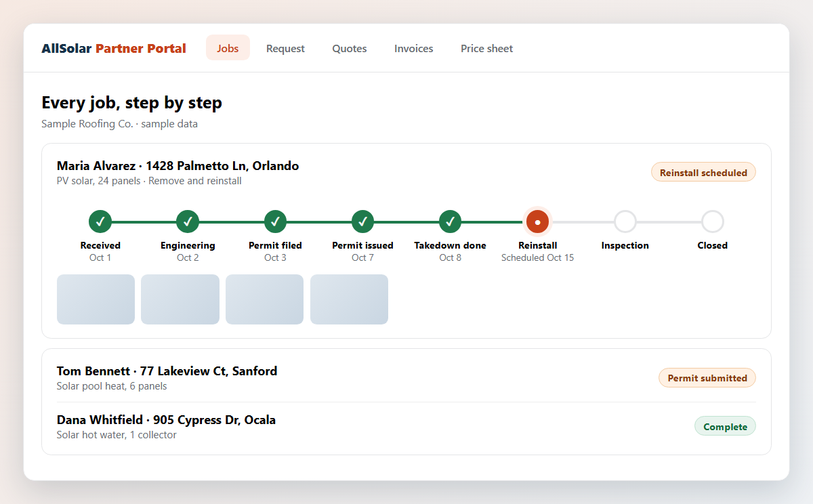
Task: Click the empty Inspection step circle
Action: pos(625,222)
